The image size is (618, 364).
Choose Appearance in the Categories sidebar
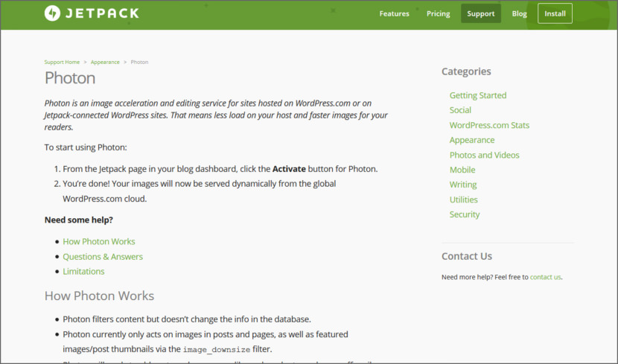(471, 140)
